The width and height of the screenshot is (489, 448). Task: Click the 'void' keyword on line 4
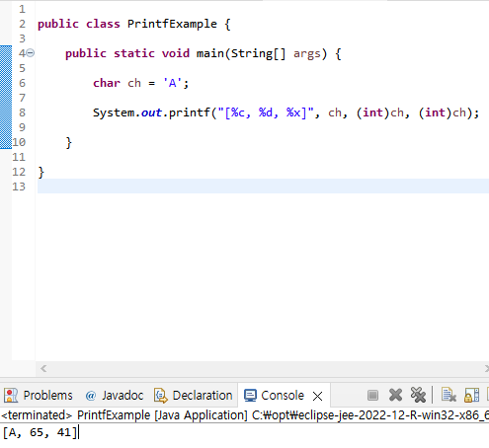tap(176, 53)
